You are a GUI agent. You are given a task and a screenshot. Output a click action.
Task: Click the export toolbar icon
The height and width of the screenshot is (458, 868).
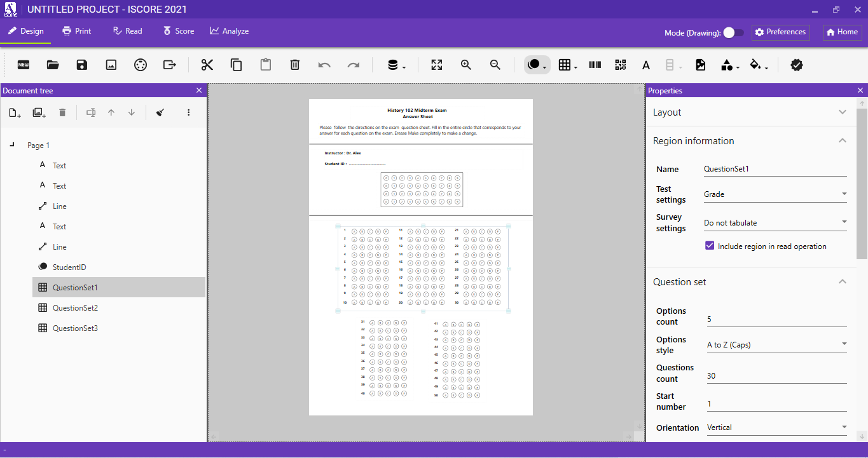coord(170,65)
